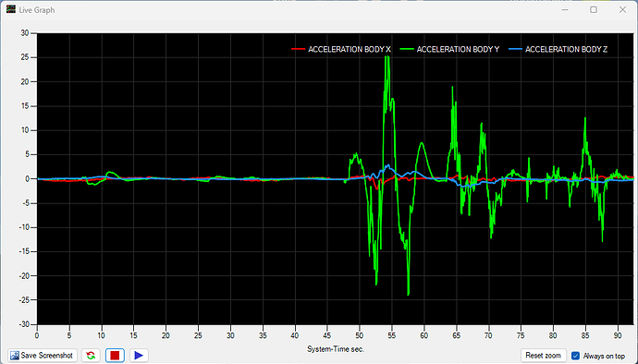Viewport: 638px width, 364px height.
Task: Click the tallest green peak near 25
Action: [x=387, y=56]
